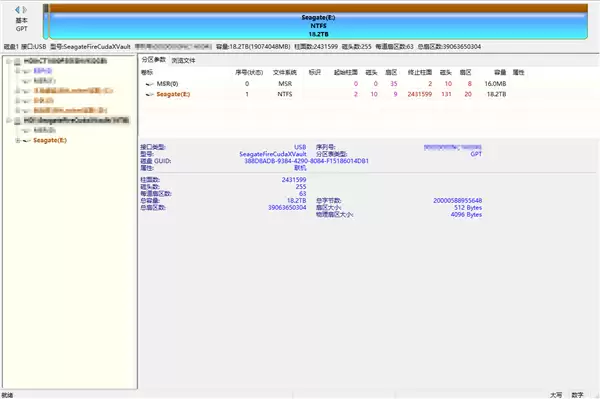Screen dimensions: 600x399
Task: Click the 就绪 ready status text
Action: [7, 395]
